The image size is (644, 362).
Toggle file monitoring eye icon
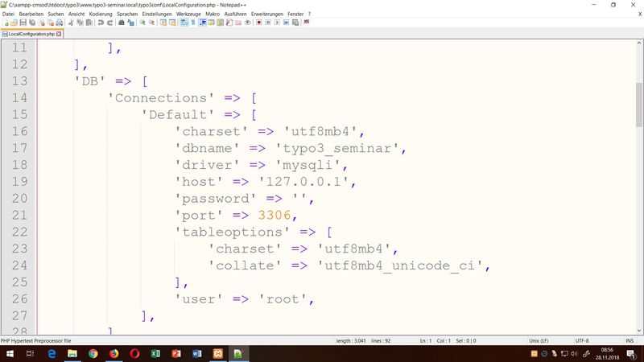point(248,23)
